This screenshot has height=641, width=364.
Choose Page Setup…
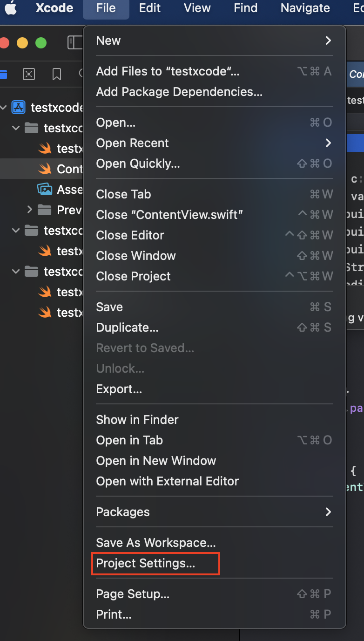coord(215,594)
